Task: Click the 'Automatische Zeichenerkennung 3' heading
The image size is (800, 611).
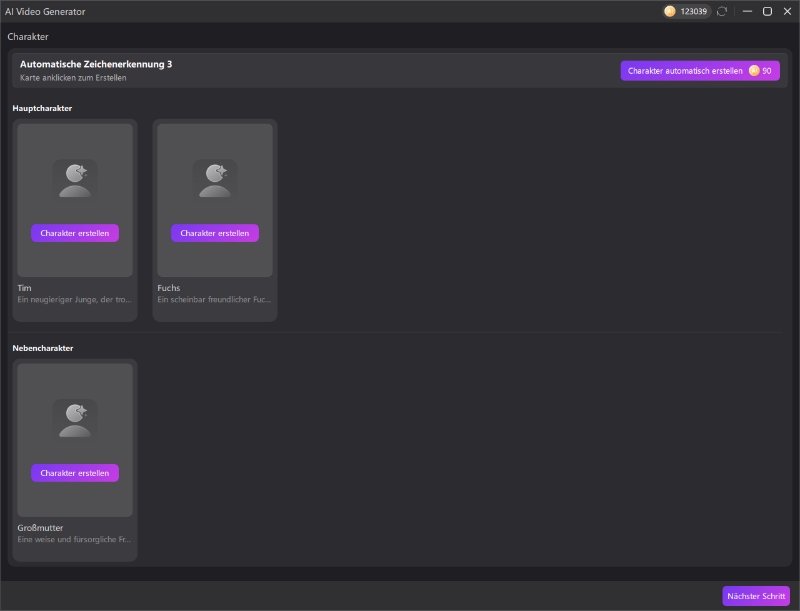Action: 96,64
